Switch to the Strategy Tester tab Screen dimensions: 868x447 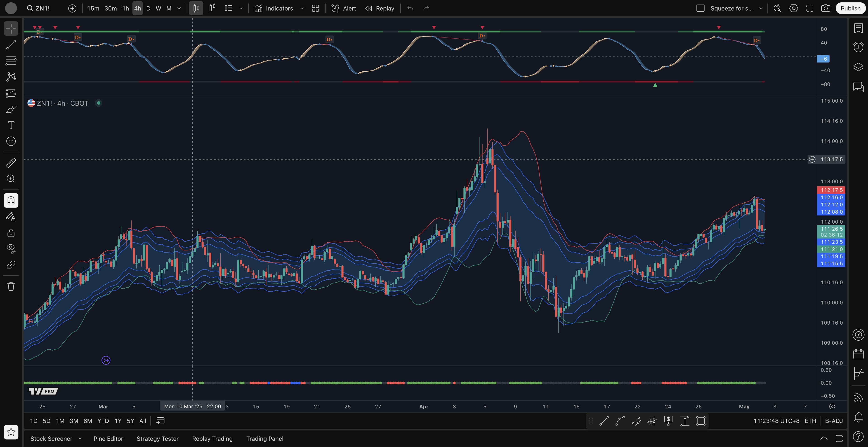click(157, 439)
